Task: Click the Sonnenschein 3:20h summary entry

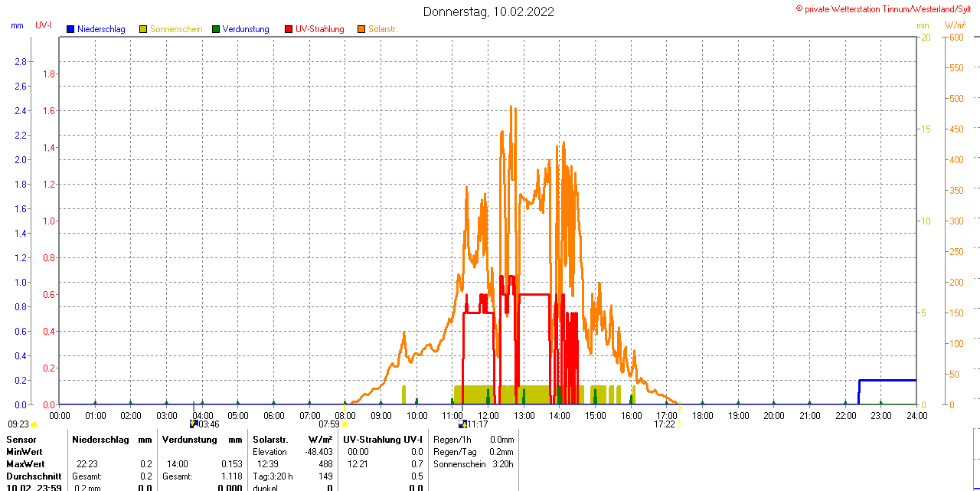Action: coord(472,464)
